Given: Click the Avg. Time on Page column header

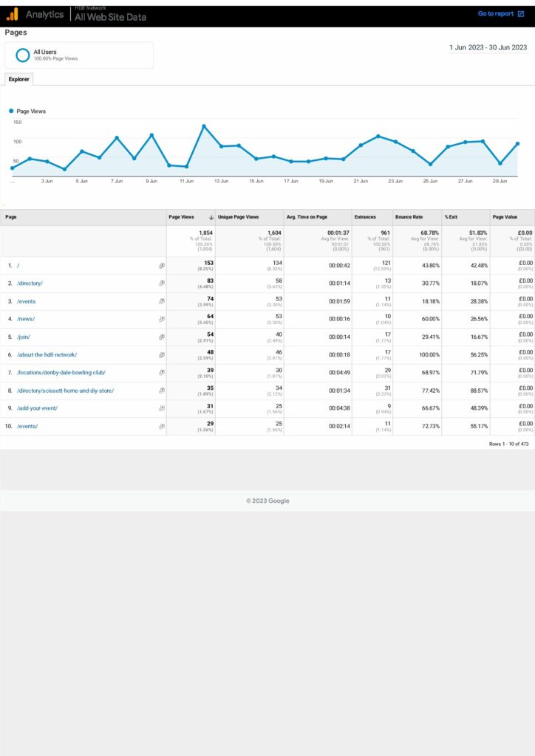Looking at the screenshot, I should 306,217.
